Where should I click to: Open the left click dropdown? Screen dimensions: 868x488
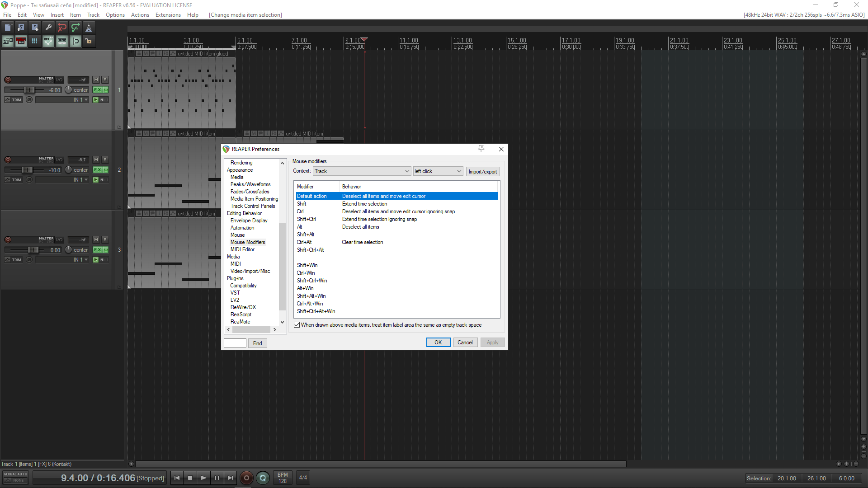pos(438,171)
